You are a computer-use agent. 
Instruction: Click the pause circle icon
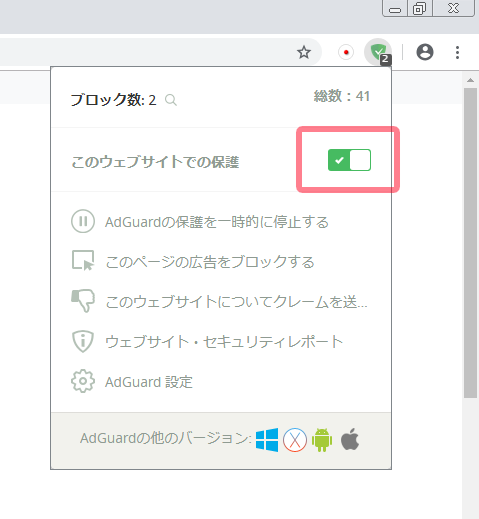[83, 221]
